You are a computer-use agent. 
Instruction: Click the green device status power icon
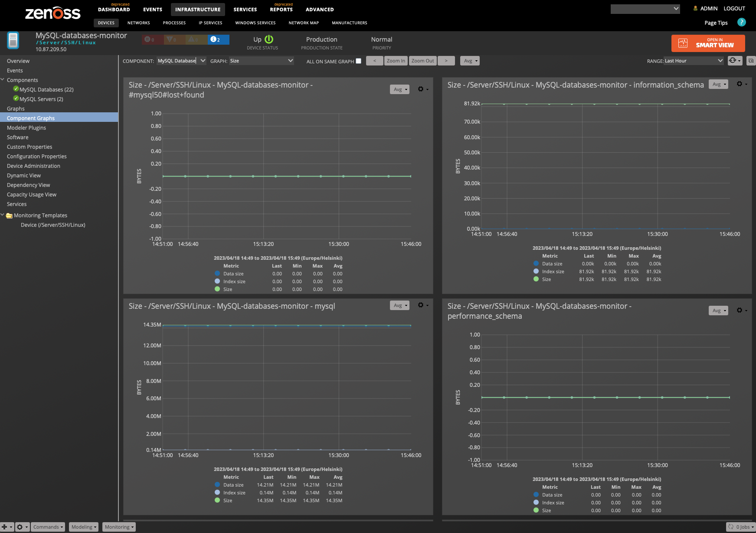pos(269,39)
